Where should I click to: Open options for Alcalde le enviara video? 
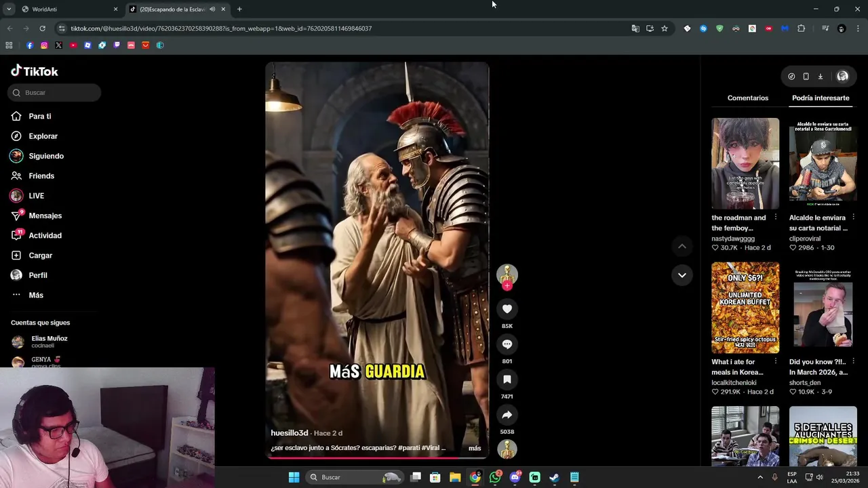pyautogui.click(x=853, y=218)
